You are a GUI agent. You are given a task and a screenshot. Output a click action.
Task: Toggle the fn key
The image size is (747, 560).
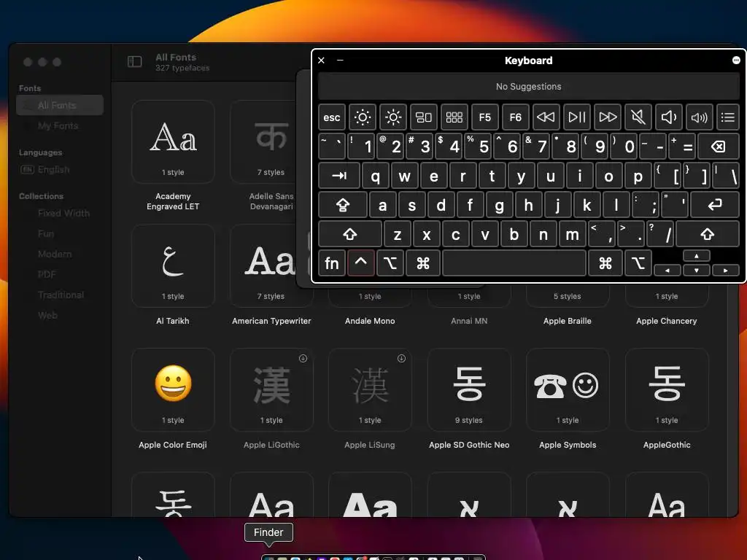tap(332, 262)
